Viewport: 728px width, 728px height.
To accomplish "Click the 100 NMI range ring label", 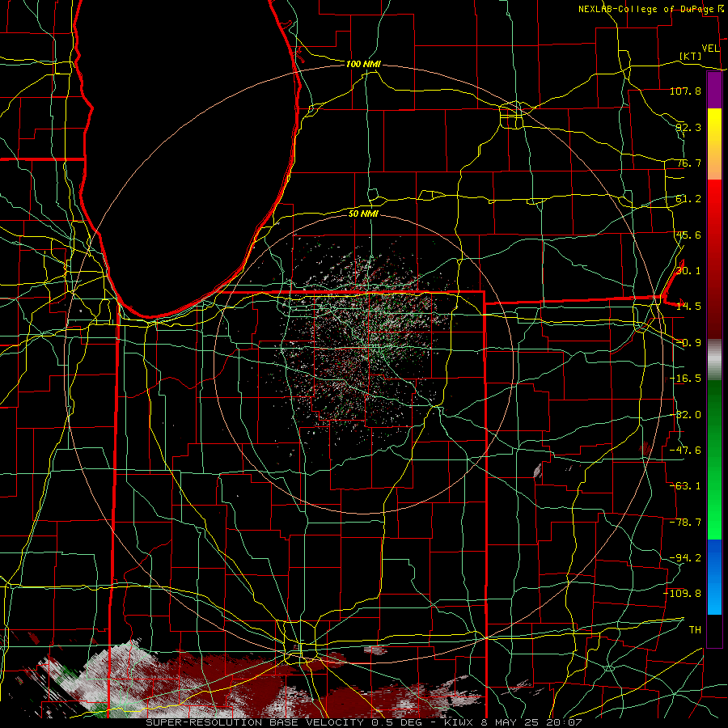I will (363, 64).
